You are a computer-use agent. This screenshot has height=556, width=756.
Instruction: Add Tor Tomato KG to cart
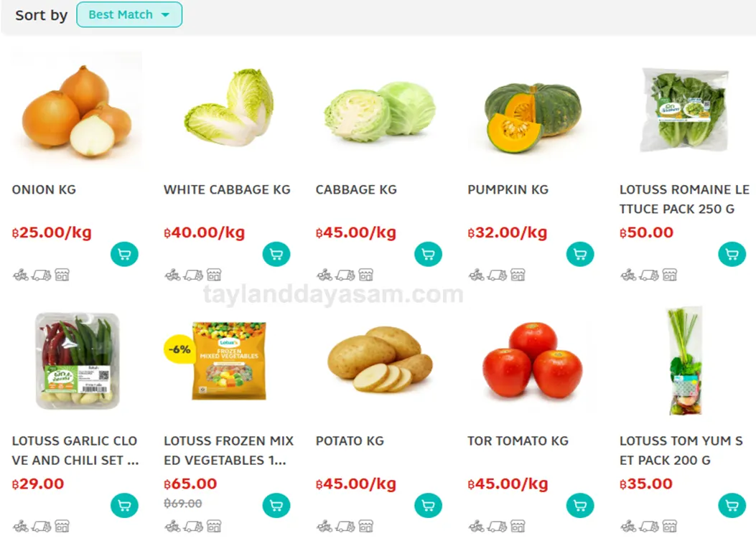point(580,505)
